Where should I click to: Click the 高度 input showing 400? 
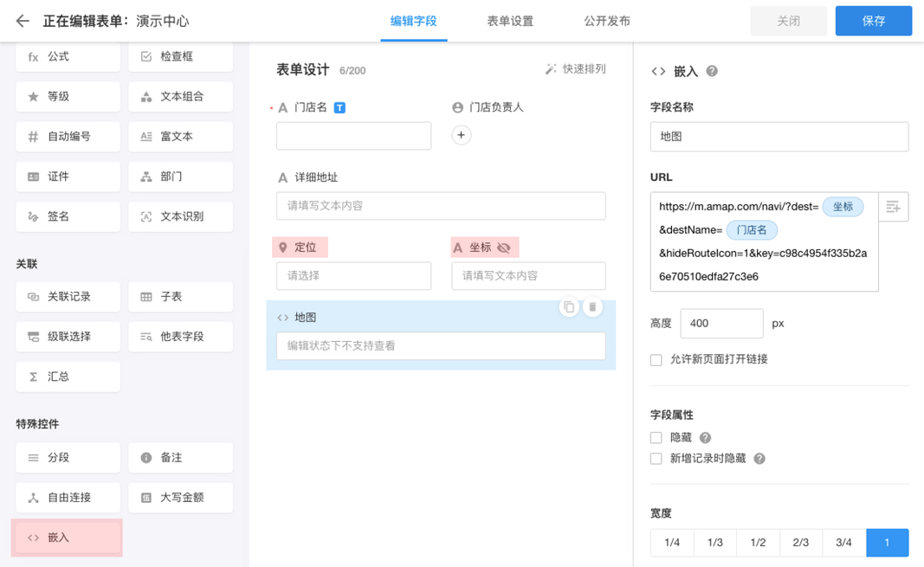722,323
